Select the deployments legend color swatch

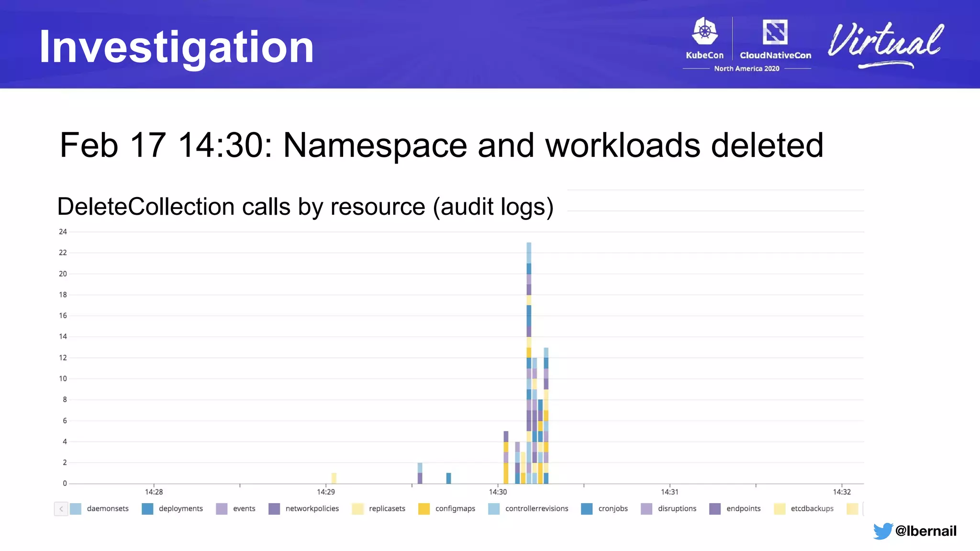tap(147, 509)
